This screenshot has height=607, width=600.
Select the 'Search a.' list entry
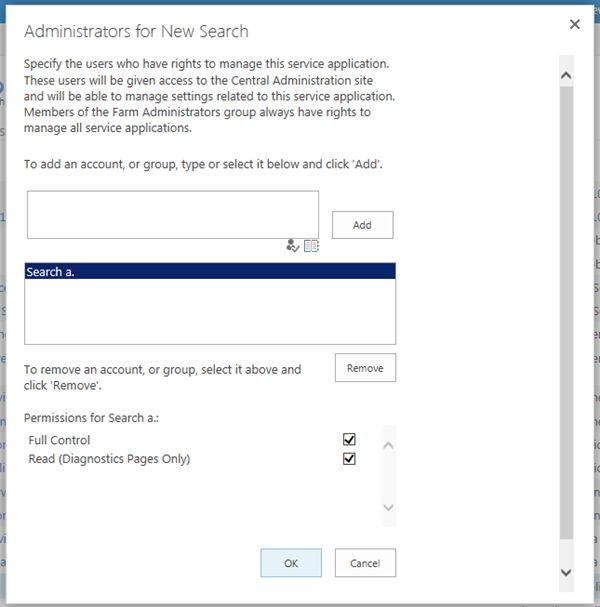click(x=210, y=271)
